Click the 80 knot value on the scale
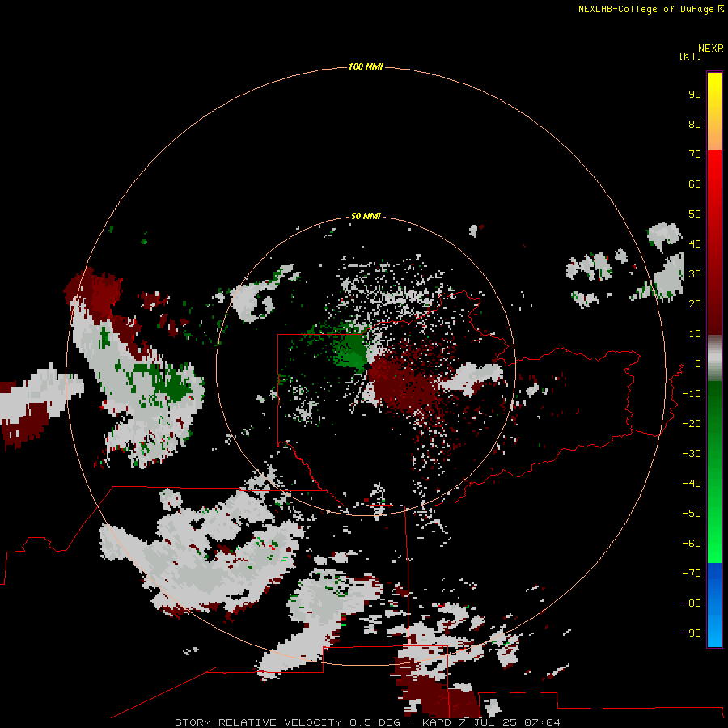 coord(695,125)
